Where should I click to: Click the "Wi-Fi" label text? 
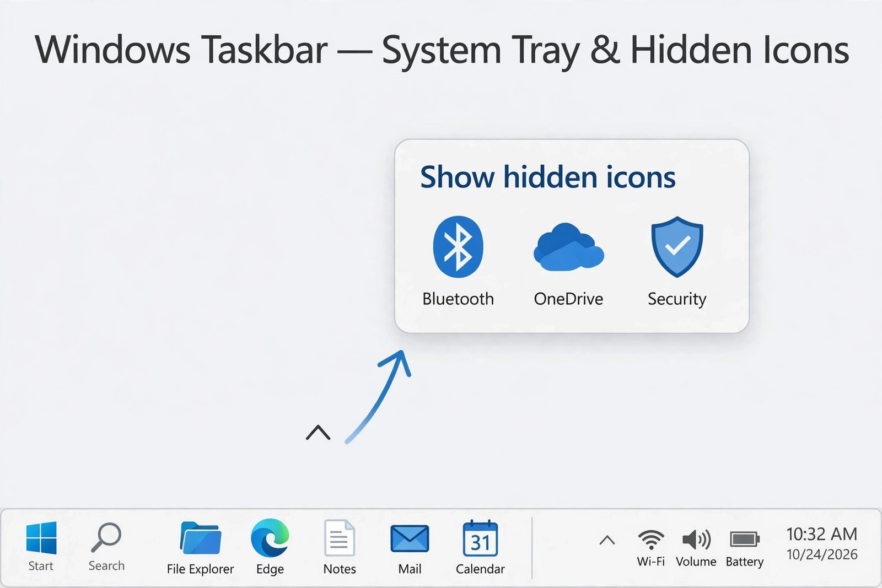pyautogui.click(x=651, y=562)
